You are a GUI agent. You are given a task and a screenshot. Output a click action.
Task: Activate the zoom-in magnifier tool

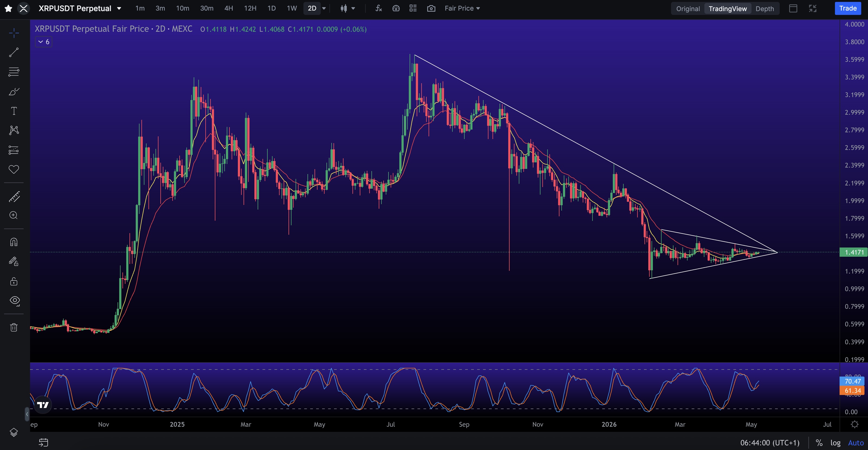[14, 216]
